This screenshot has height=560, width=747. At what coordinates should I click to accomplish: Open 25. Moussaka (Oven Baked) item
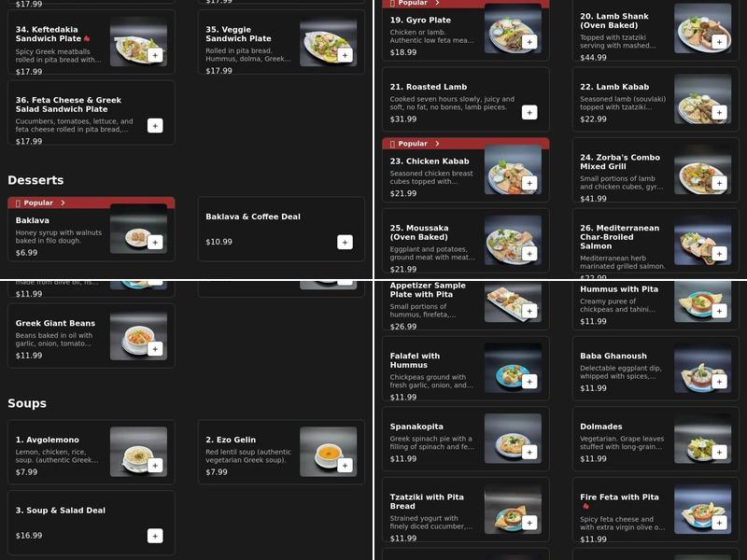point(465,241)
